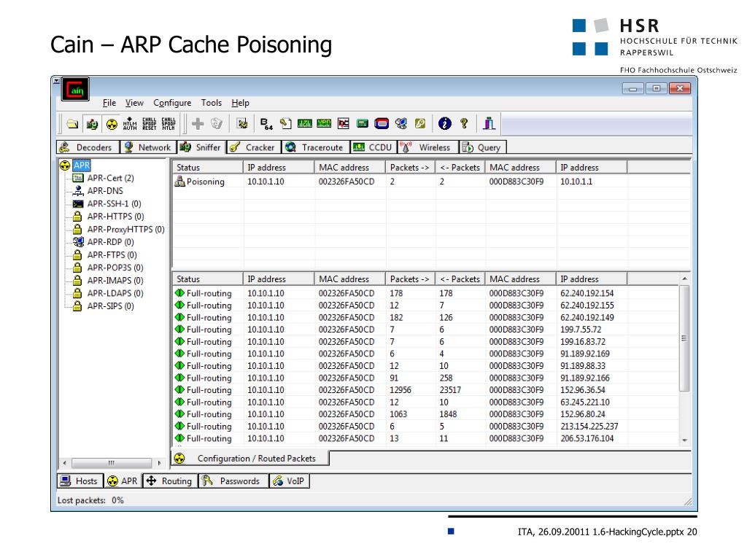Switch to the Cracker tab
Viewport: 747px width, 560px height.
coord(254,147)
